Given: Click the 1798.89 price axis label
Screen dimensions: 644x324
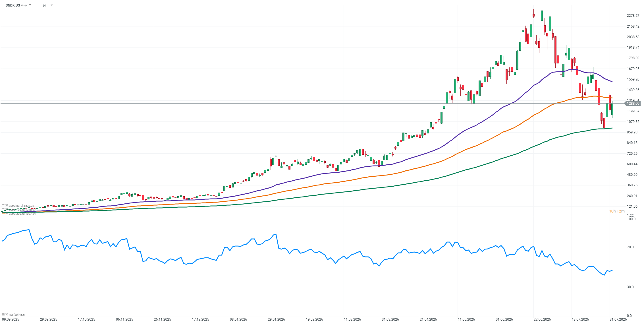Looking at the screenshot, I should pyautogui.click(x=633, y=58).
